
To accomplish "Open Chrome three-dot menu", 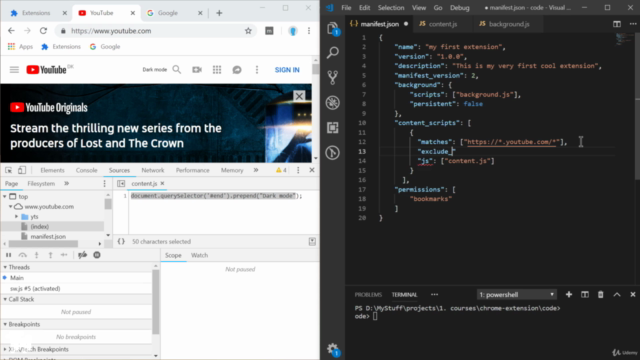I will pos(309,31).
